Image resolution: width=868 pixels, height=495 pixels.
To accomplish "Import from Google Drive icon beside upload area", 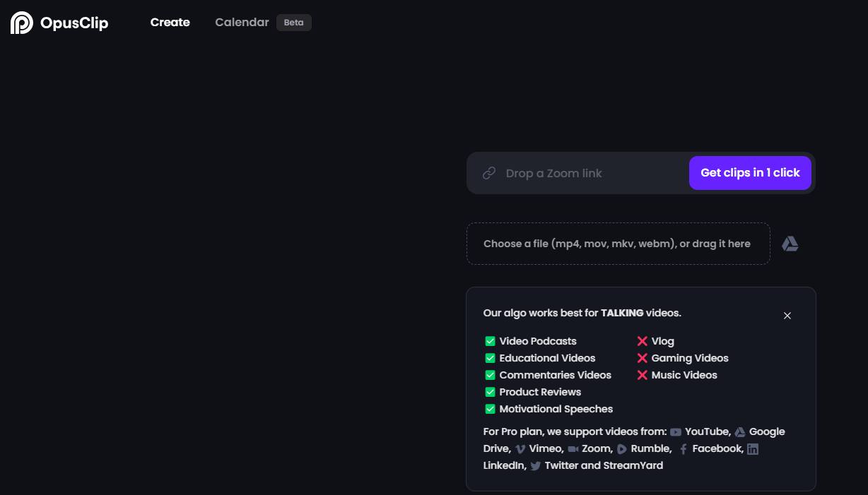I will point(790,244).
